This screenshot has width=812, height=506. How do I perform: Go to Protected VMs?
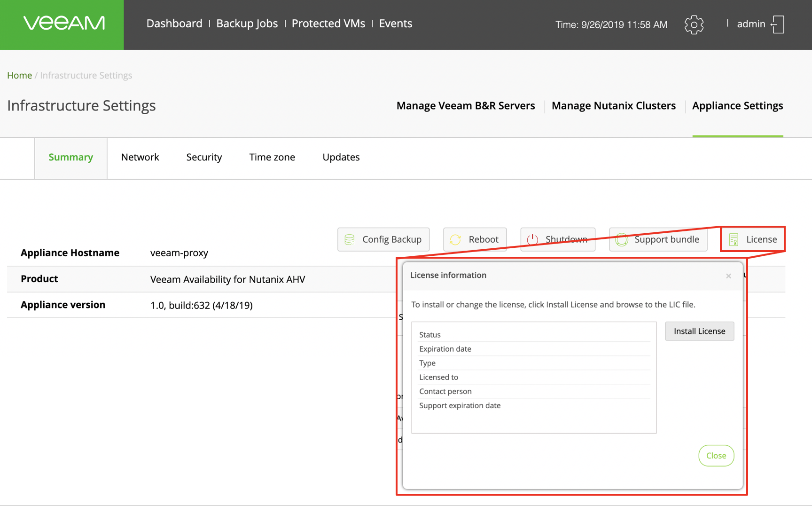click(328, 24)
